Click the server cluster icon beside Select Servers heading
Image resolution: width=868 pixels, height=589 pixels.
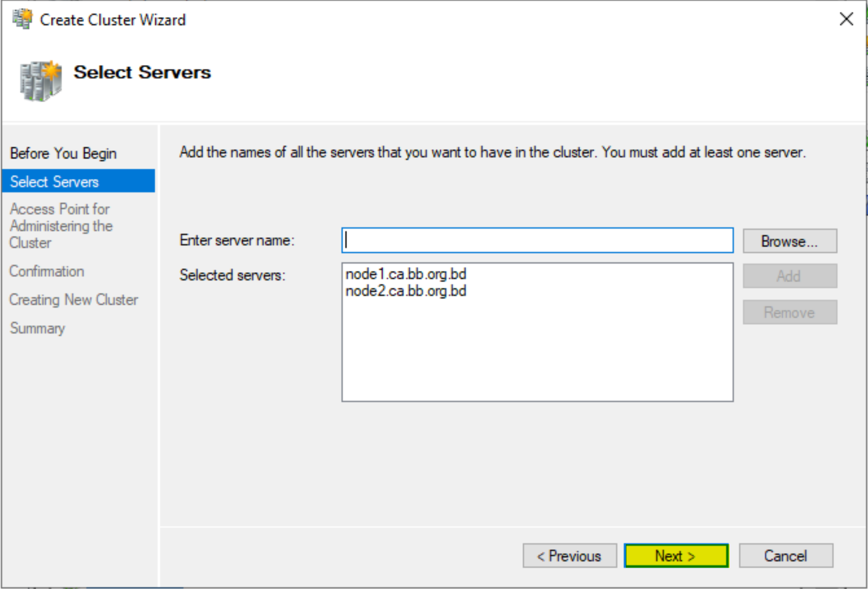[x=41, y=81]
